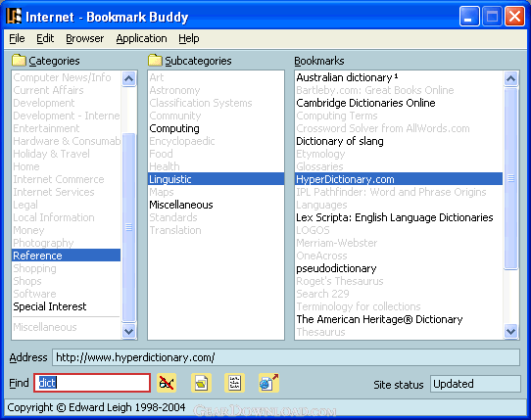Select The American Heritage Dictionary bookmark
This screenshot has width=531, height=420.
pos(399,319)
